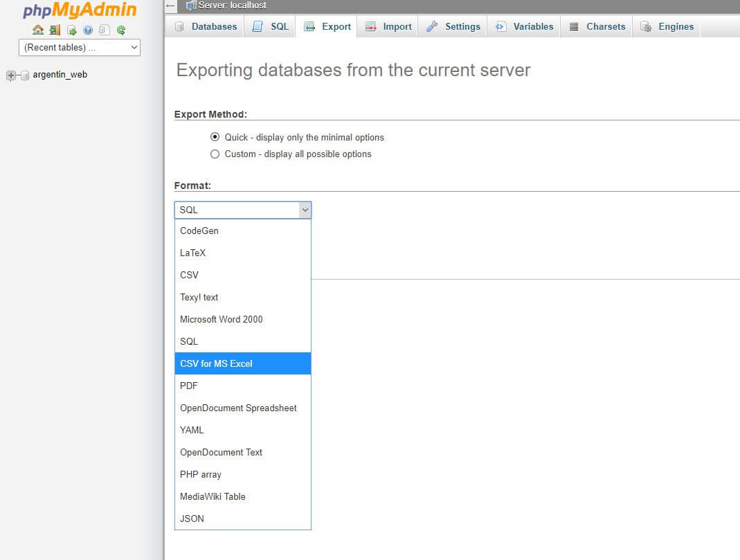Reload the navigation panel with green arrow

121,30
